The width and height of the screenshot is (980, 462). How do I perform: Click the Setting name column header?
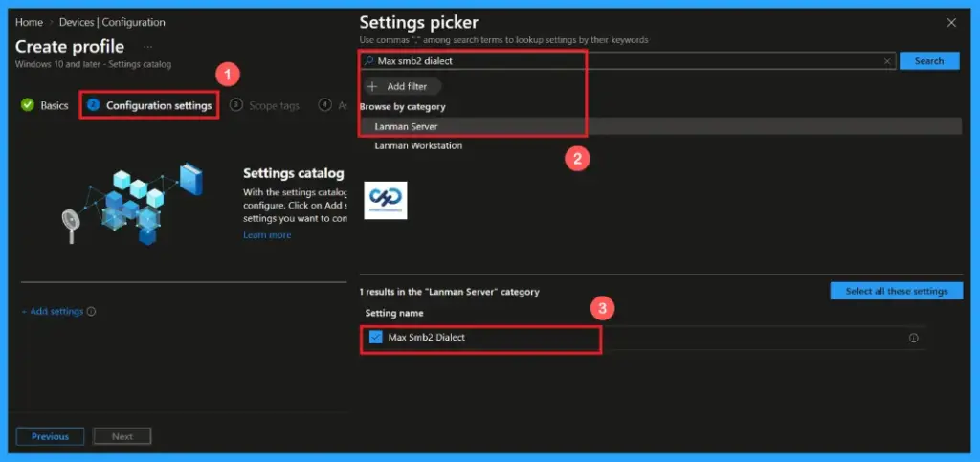[393, 313]
